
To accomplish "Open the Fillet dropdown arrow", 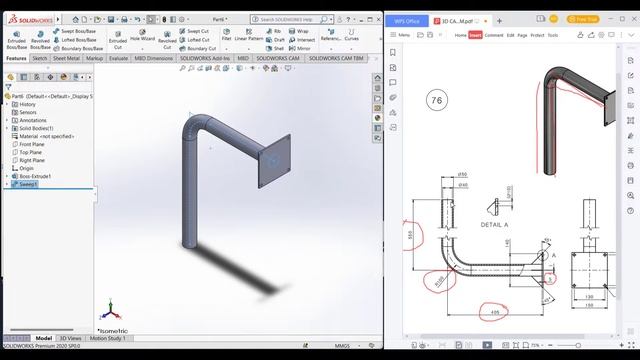I will 226,49.
